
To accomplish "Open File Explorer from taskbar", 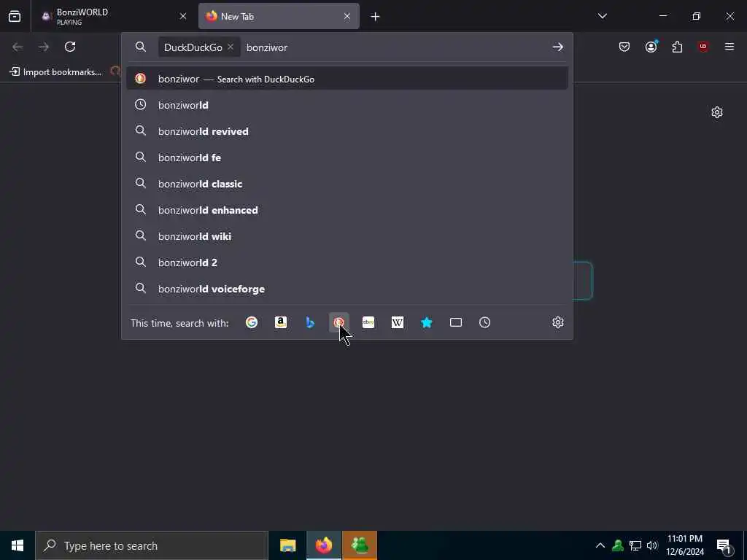I will (x=287, y=545).
